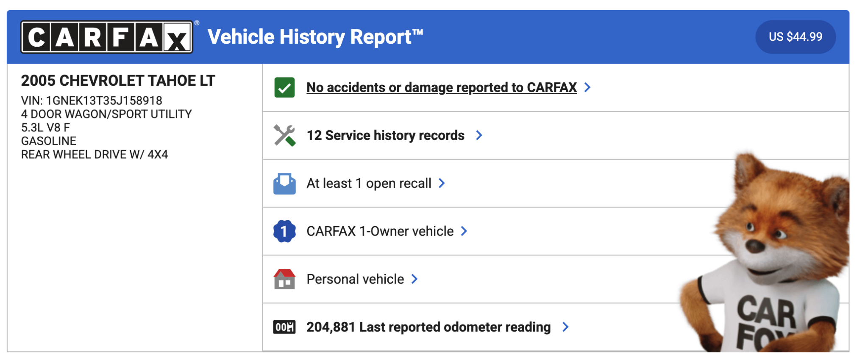The height and width of the screenshot is (364, 868).
Task: Click the CARFAX logo
Action: [107, 37]
